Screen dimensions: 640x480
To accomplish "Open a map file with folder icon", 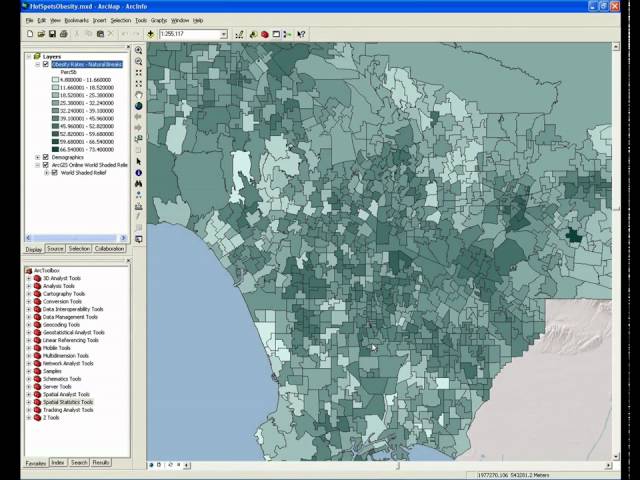I will click(41, 34).
